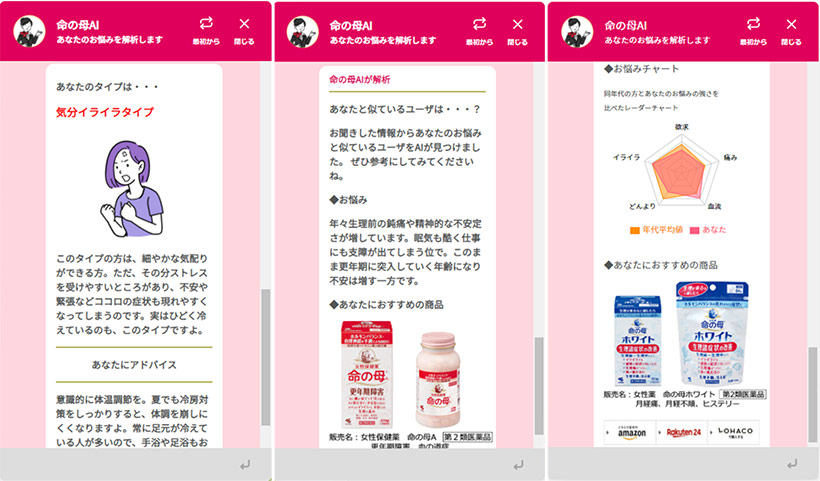Click restart icon in middle chat panel

pos(479,24)
